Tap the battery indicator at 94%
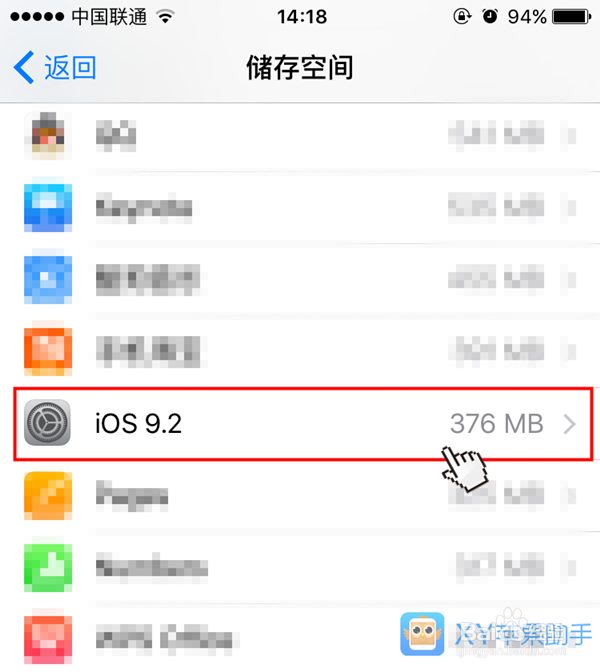The width and height of the screenshot is (600, 672). 572,17
